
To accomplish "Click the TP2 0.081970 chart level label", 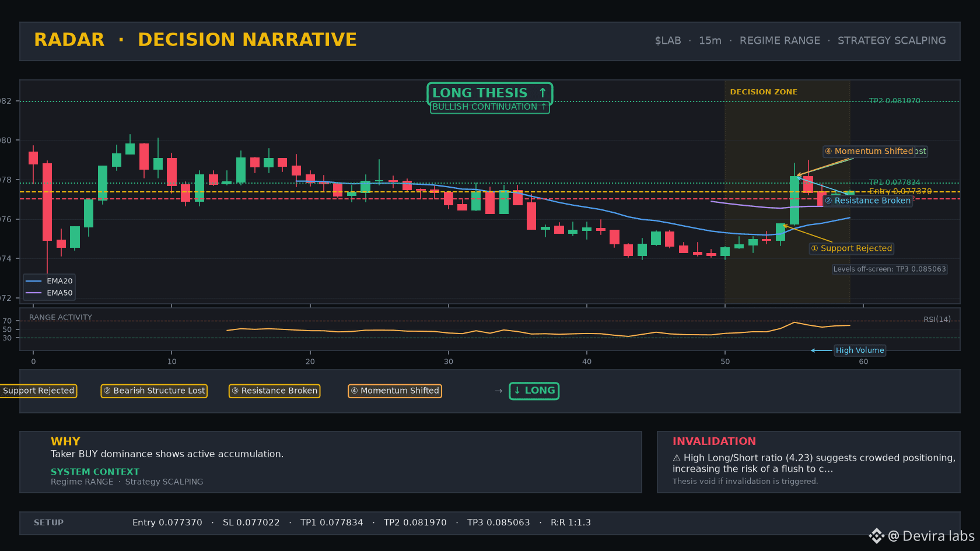I will [x=894, y=101].
